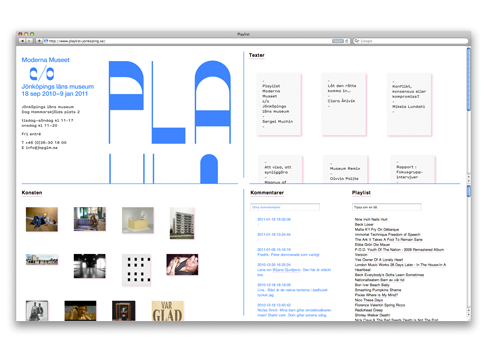Add bookmark using the plus toolbar button
485x364 pixels.
click(39, 41)
